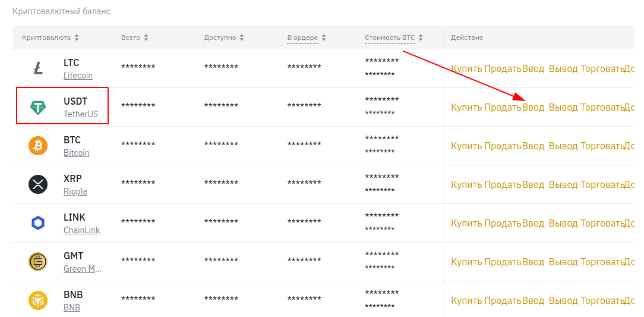Click the black XRP Ripple icon
644x317 pixels.
click(x=38, y=184)
